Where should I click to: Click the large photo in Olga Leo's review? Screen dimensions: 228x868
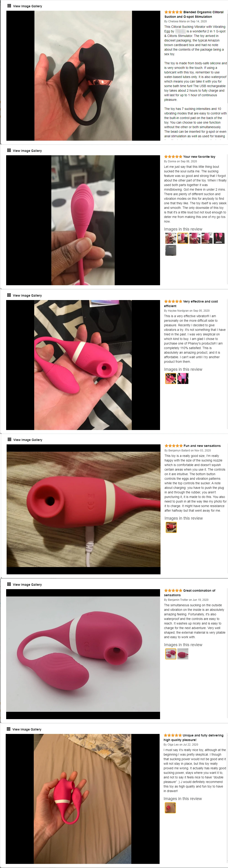83,799
